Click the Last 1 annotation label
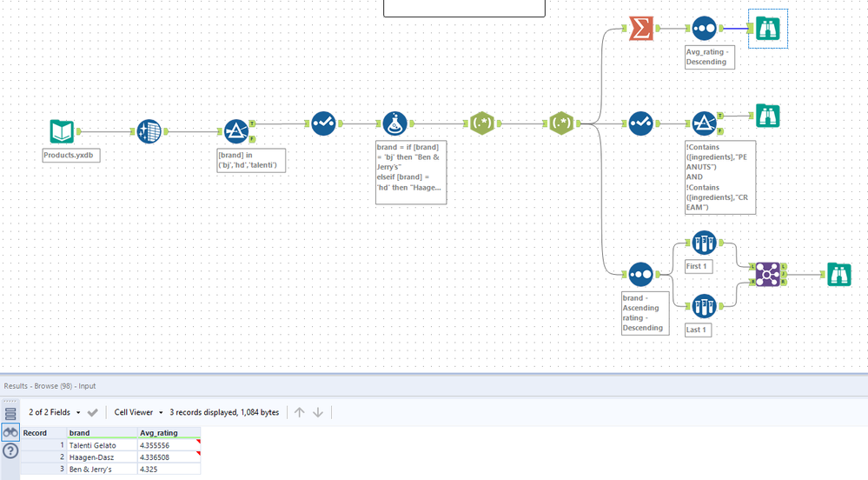The image size is (868, 480). click(699, 330)
